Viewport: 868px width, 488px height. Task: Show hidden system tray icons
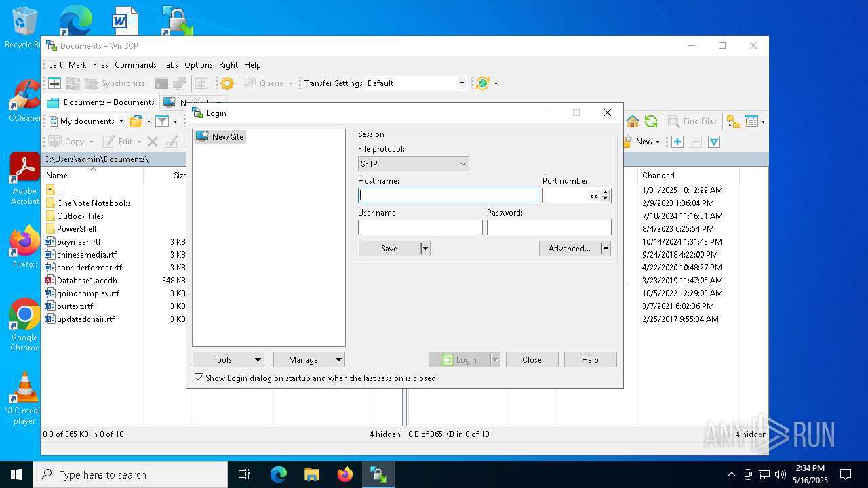point(731,474)
